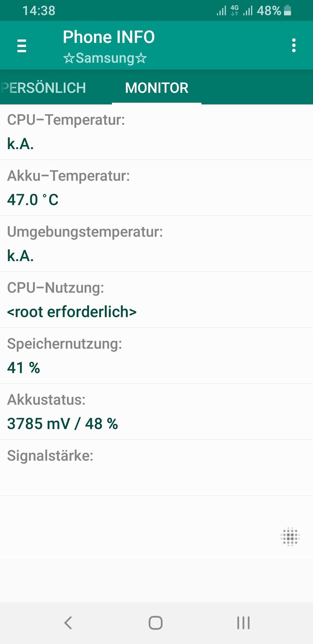Image resolution: width=313 pixels, height=644 pixels.
Task: Open the three-dot overflow menu
Action: 293,45
